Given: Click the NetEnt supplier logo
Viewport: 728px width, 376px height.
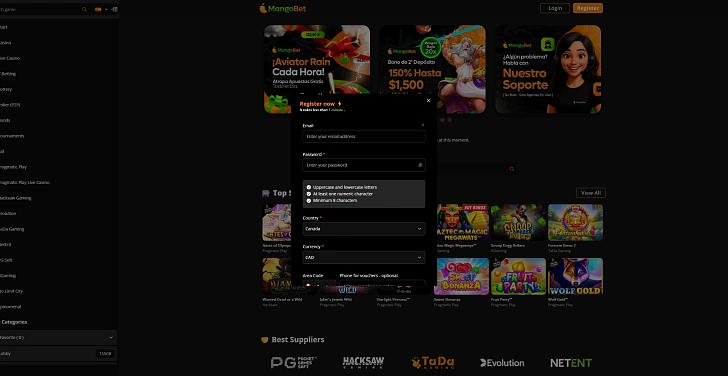Looking at the screenshot, I should coord(571,363).
